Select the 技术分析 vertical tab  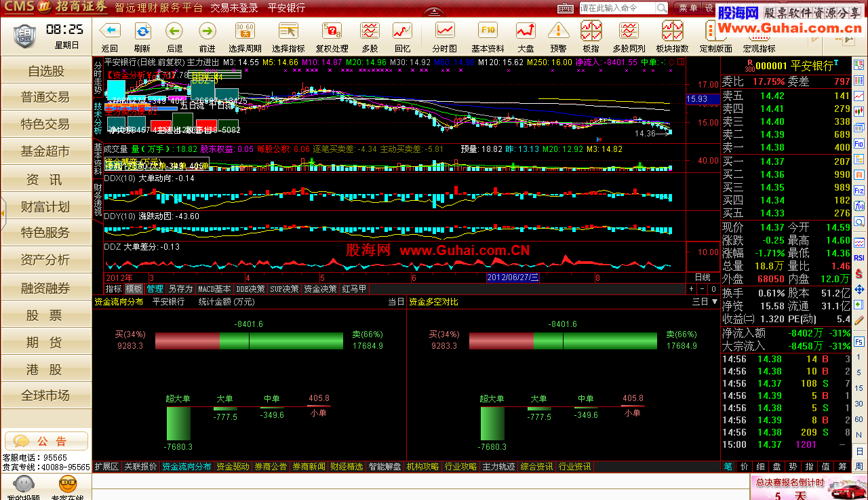(98, 118)
